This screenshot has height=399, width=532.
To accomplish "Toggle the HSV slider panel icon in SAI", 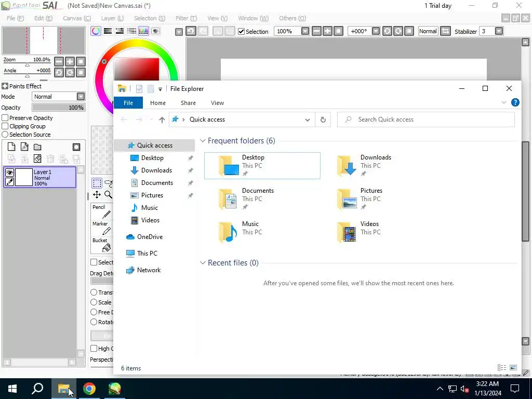I will (x=119, y=31).
